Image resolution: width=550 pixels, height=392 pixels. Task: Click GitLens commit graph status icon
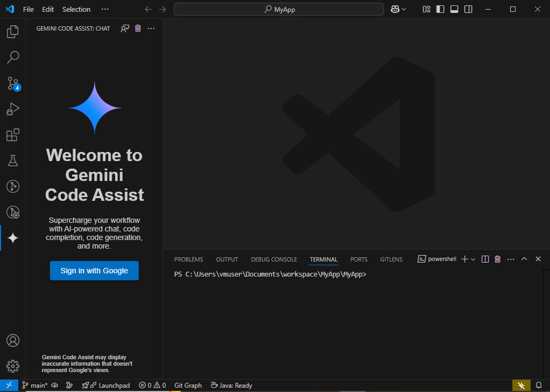(69, 386)
